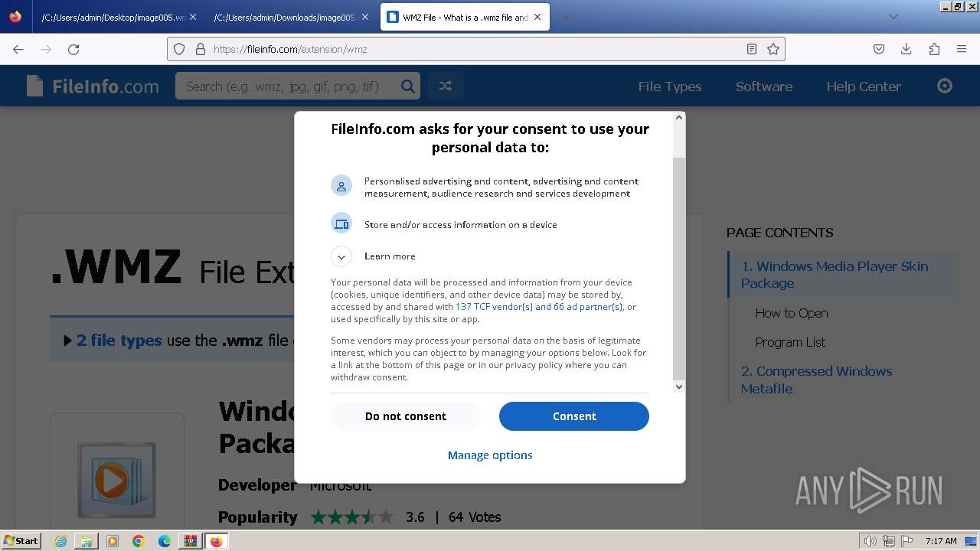Click the address bar URL field
The width and height of the screenshot is (980, 551).
click(475, 49)
